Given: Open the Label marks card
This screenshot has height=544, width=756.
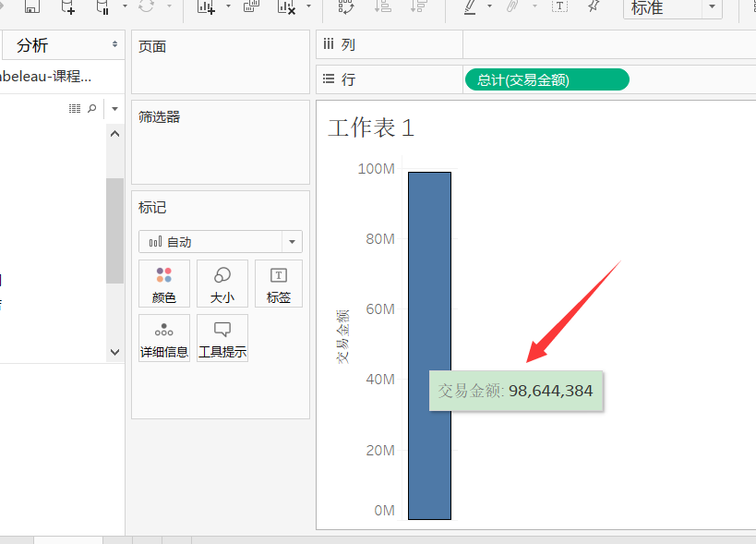Looking at the screenshot, I should [x=278, y=284].
